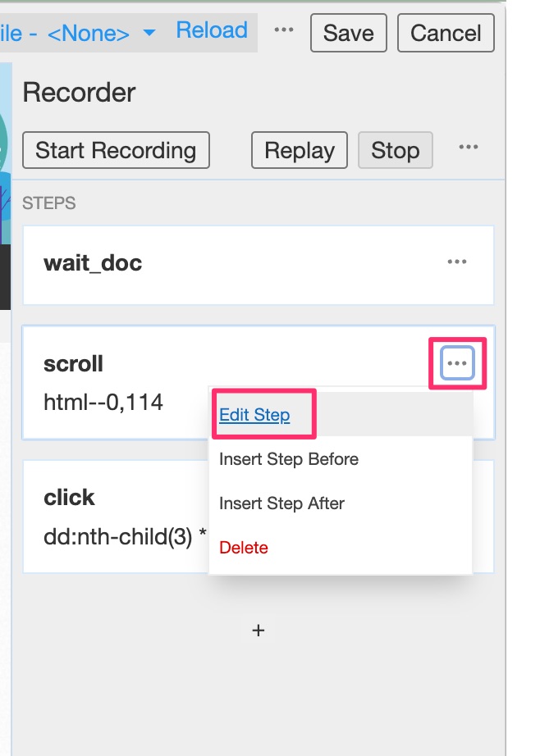Viewport: 540px width, 756px height.
Task: Open the overflow menu beside Cancel
Action: click(x=283, y=30)
